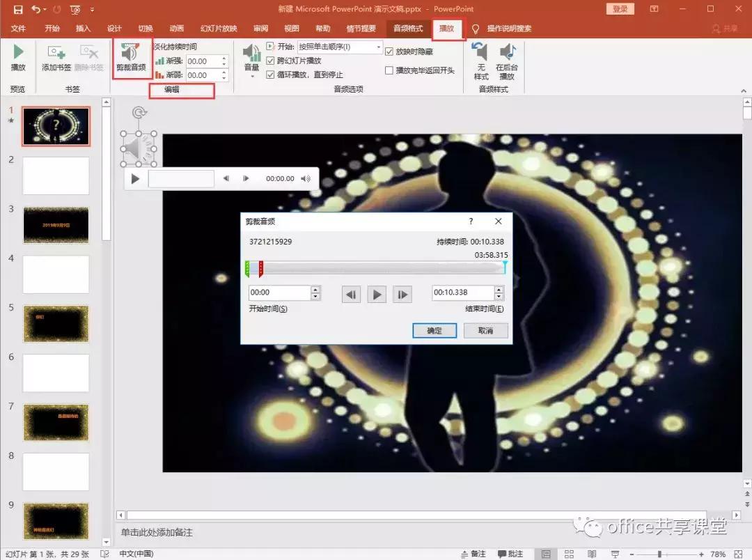Click the 取消 cancel button

pos(486,331)
